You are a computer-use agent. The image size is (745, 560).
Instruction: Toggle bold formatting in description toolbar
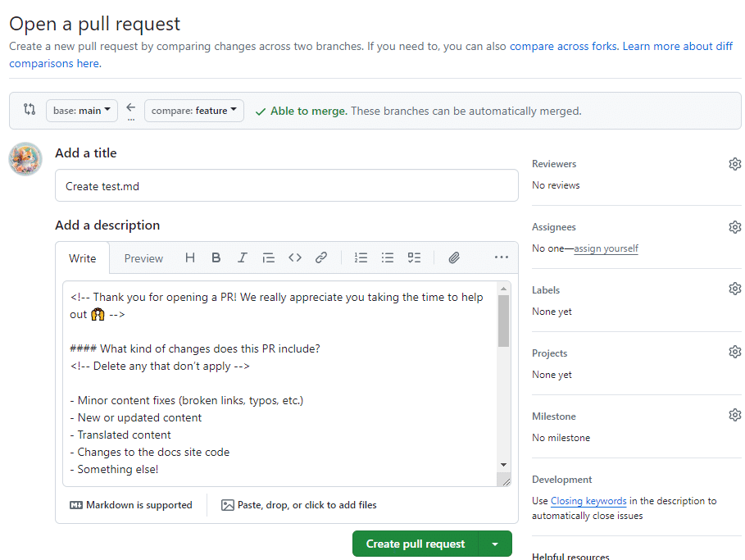pyautogui.click(x=216, y=257)
